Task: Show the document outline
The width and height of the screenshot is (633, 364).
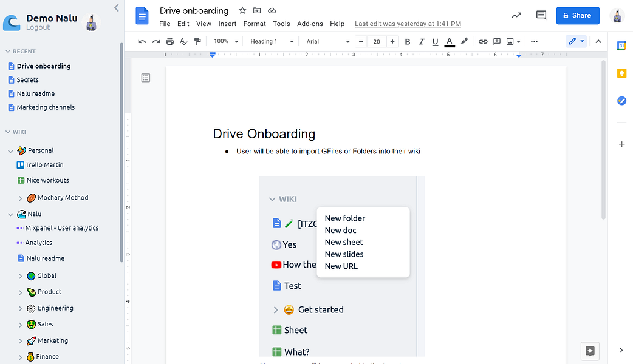Action: point(146,78)
